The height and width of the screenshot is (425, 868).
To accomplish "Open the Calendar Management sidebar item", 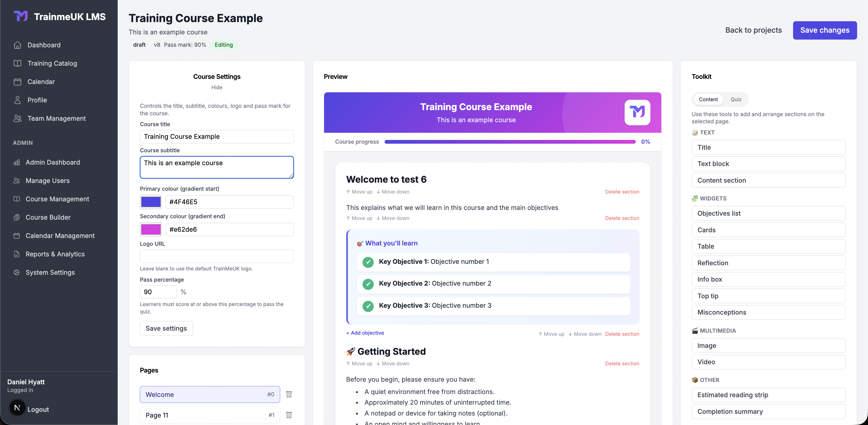I will coord(60,236).
